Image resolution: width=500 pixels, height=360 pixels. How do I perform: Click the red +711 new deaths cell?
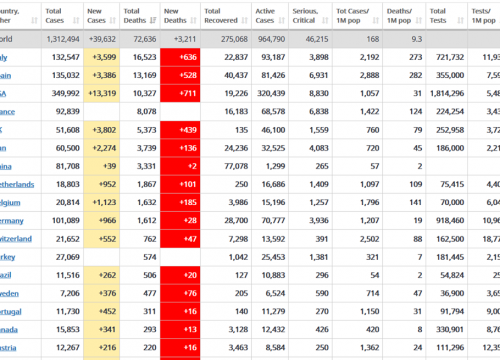[180, 93]
